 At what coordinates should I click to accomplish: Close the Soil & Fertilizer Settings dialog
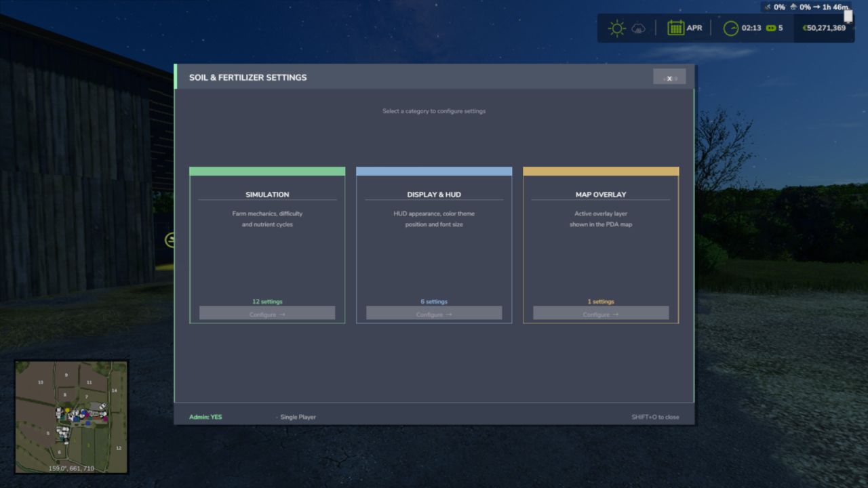(x=669, y=77)
